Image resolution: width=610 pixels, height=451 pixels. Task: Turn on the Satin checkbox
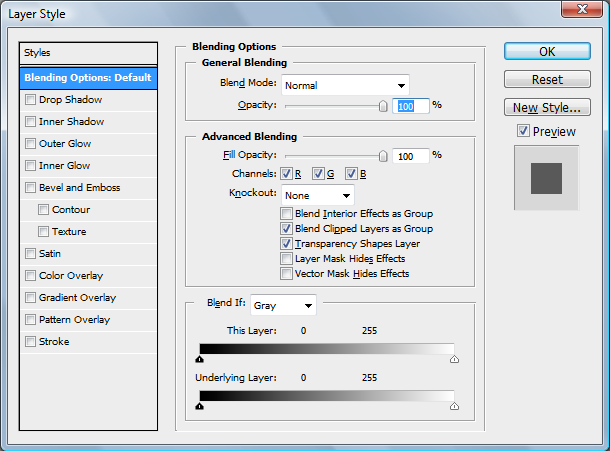tap(30, 254)
